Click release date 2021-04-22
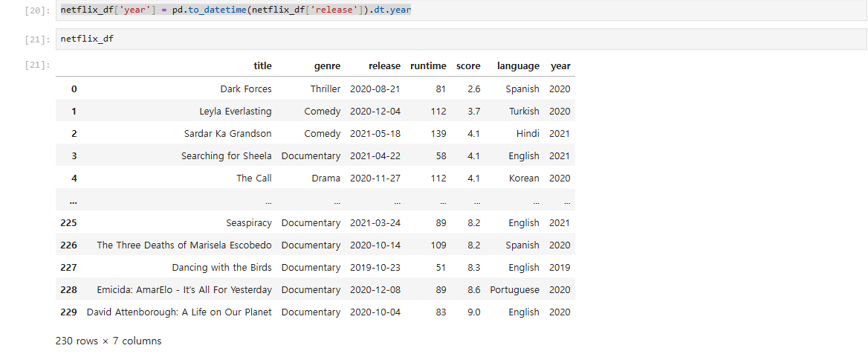Screen dimensions: 868x360 [x=375, y=156]
